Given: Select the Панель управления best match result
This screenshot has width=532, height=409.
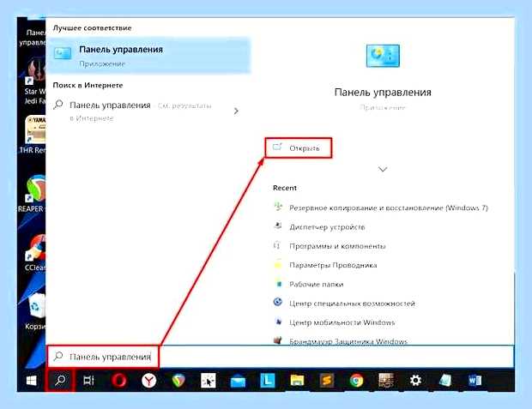Looking at the screenshot, I should pyautogui.click(x=148, y=55).
